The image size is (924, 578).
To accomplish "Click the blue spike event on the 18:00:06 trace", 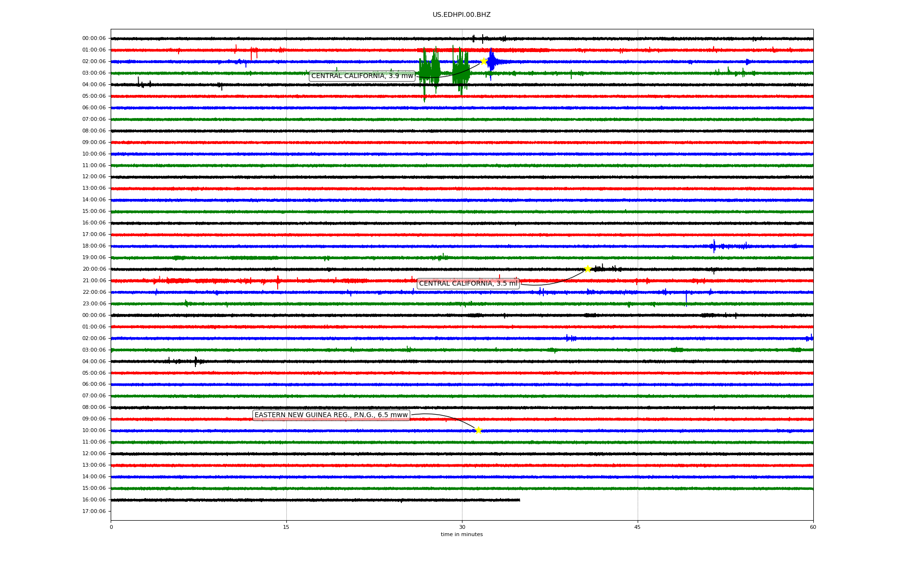I will [714, 246].
